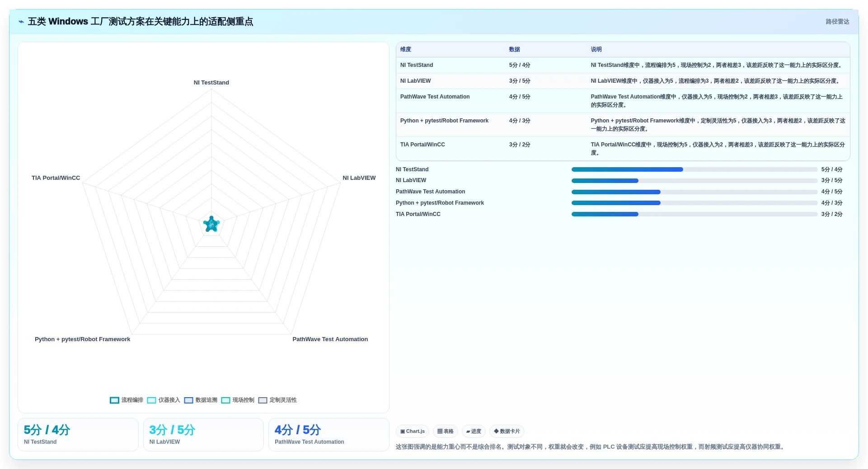Select the Chart.js tag
The image size is (868, 469).
413,431
